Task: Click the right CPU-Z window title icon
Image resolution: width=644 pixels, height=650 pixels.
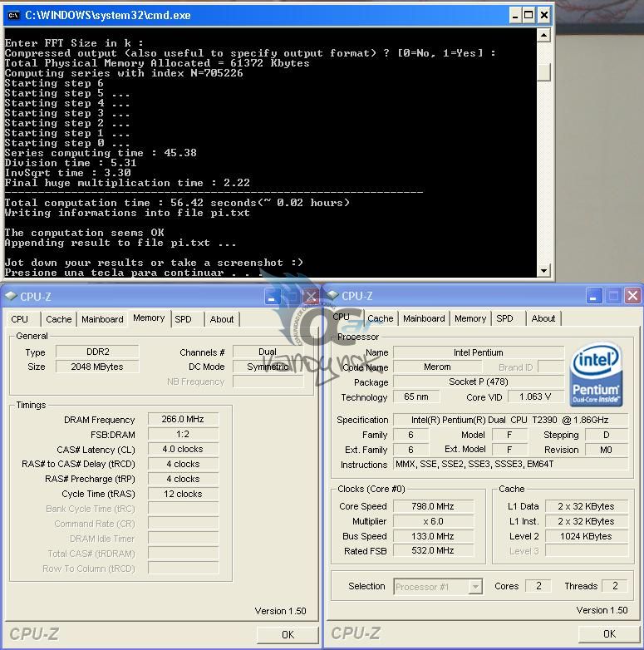Action: tap(332, 295)
